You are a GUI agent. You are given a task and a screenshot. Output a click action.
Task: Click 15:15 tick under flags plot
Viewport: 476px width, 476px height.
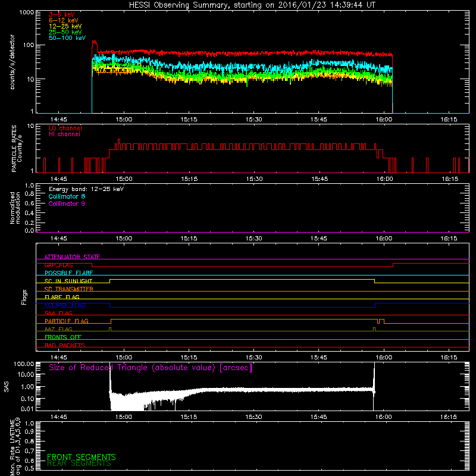click(x=189, y=358)
